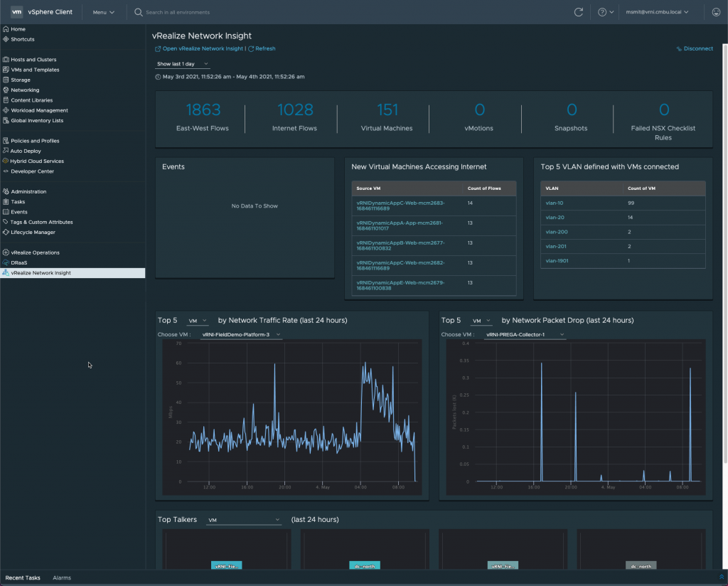Open the help question mark icon
The width and height of the screenshot is (728, 586).
coord(602,12)
